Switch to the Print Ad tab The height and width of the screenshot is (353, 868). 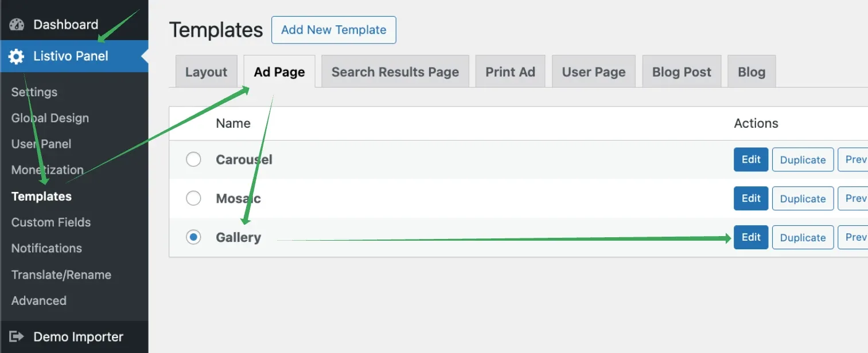point(511,72)
